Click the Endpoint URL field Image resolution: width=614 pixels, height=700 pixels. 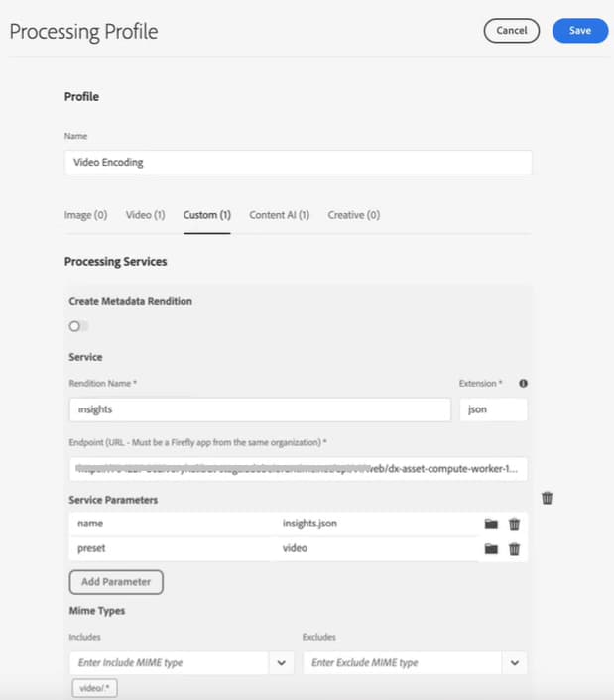298,468
